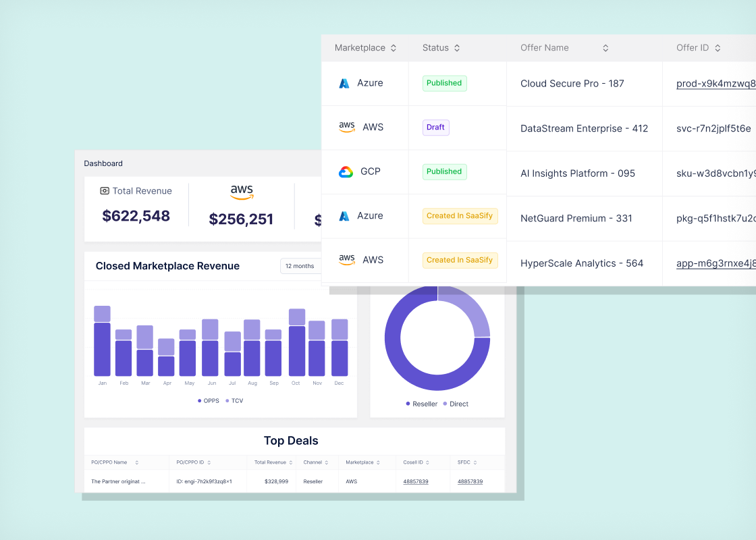
Task: Open the 12 months period dropdown
Action: pos(300,266)
